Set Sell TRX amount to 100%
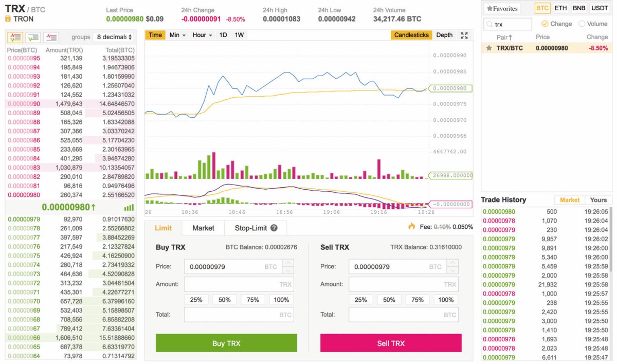Viewport: 617px width, 364px height. pyautogui.click(x=446, y=300)
